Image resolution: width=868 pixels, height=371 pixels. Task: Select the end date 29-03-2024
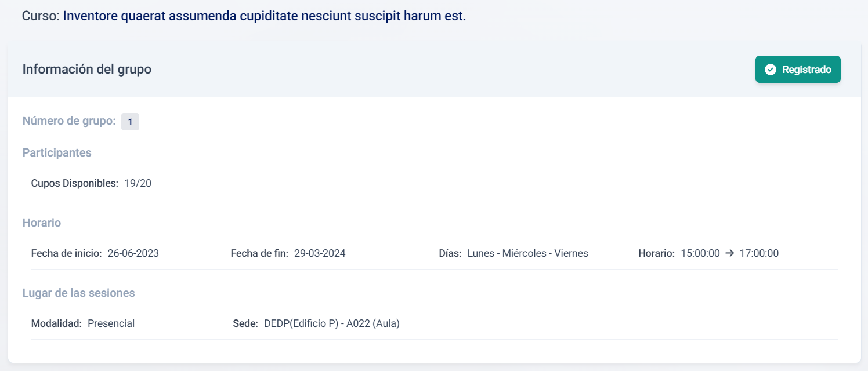click(x=320, y=253)
